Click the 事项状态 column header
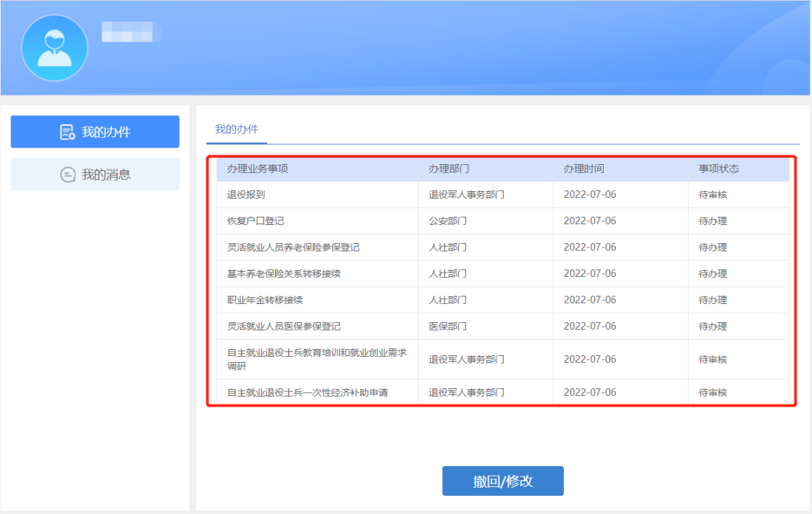 pyautogui.click(x=718, y=169)
